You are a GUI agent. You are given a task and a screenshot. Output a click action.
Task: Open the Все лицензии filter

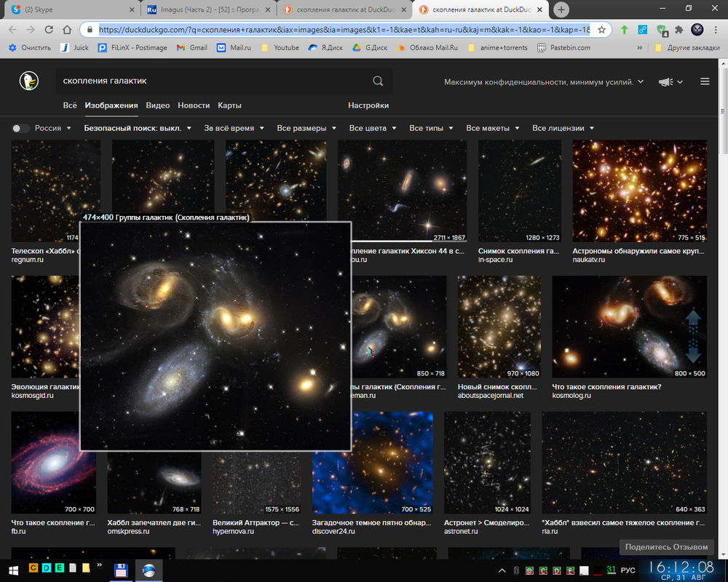563,128
